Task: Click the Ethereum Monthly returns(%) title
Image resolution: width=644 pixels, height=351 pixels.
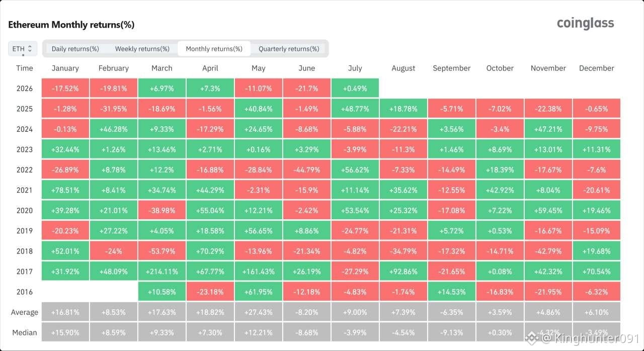Action: pyautogui.click(x=71, y=25)
